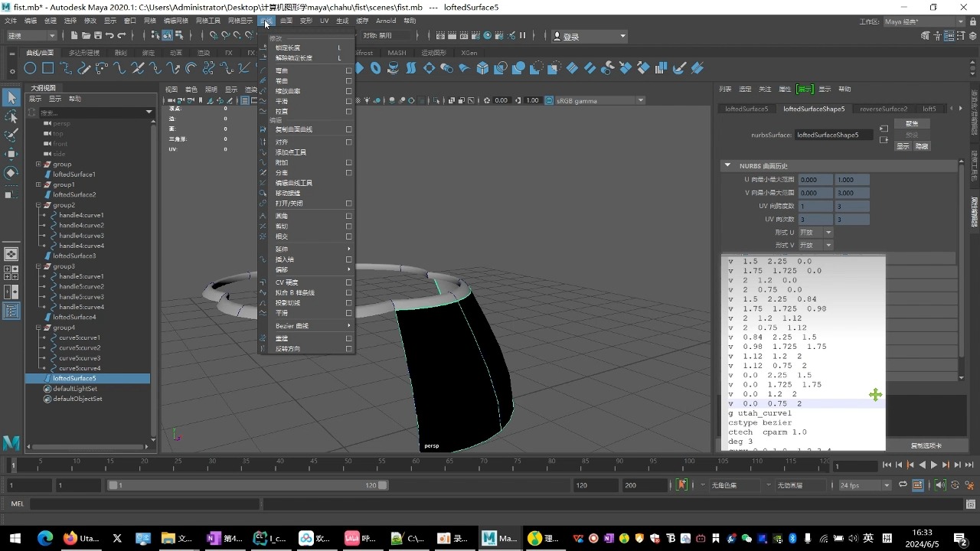Click the Open Scene folder icon
This screenshot has width=980, height=551.
86,35
